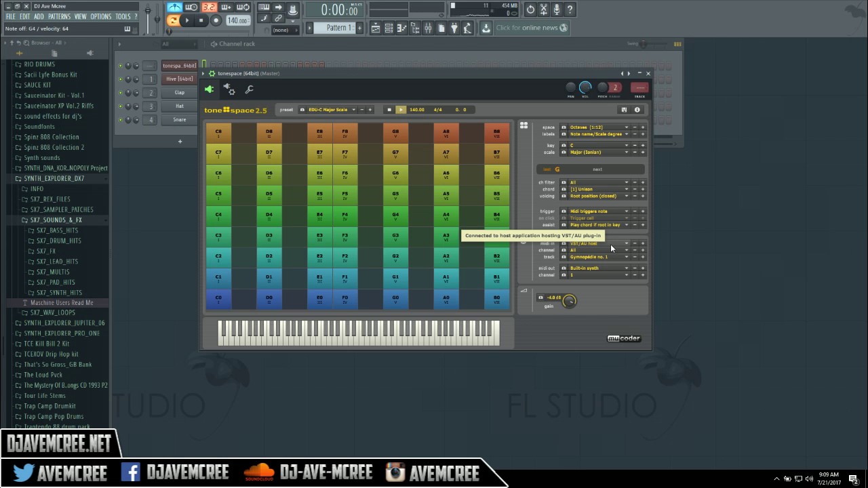
Task: Click the gain lock icon next to -4.0 dB
Action: pyautogui.click(x=540, y=298)
